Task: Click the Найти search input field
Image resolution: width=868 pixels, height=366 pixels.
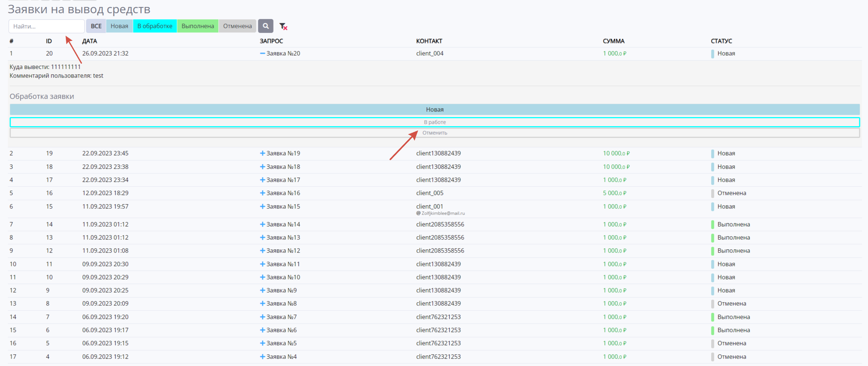Action: [x=47, y=26]
